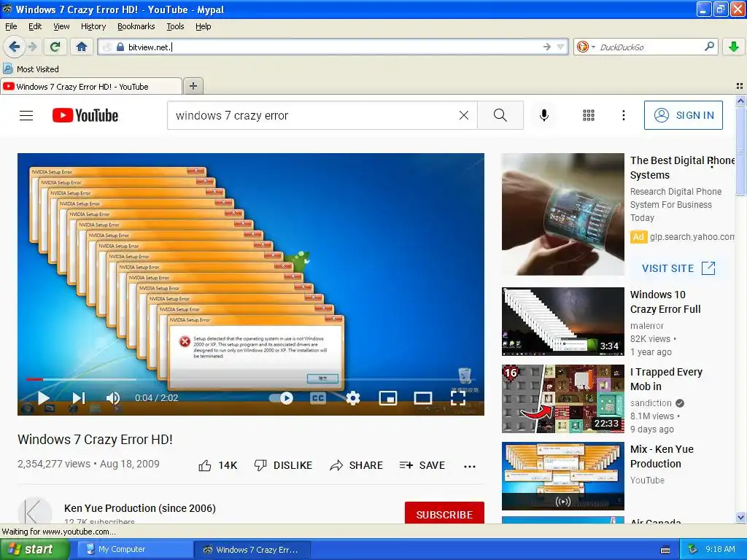
Task: Open the Edit menu
Action: (35, 26)
